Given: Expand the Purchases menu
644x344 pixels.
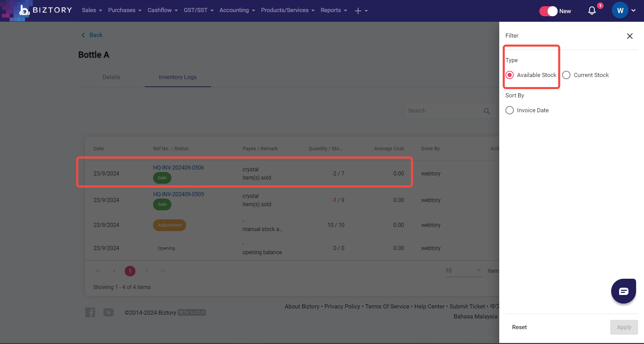Looking at the screenshot, I should click(x=125, y=10).
